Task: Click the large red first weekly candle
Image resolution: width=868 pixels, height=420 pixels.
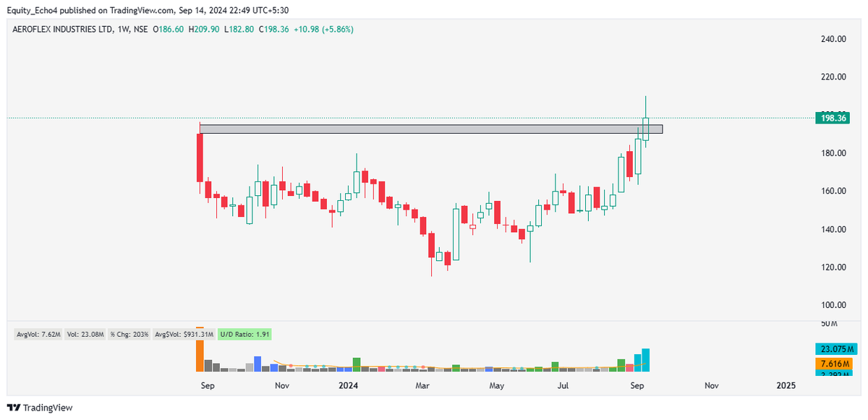Action: (200, 158)
